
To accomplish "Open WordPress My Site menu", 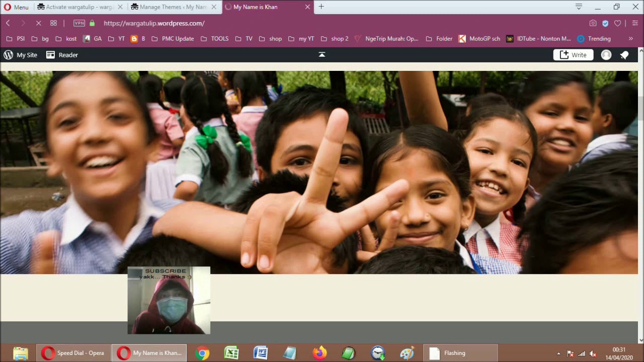I will [x=21, y=55].
